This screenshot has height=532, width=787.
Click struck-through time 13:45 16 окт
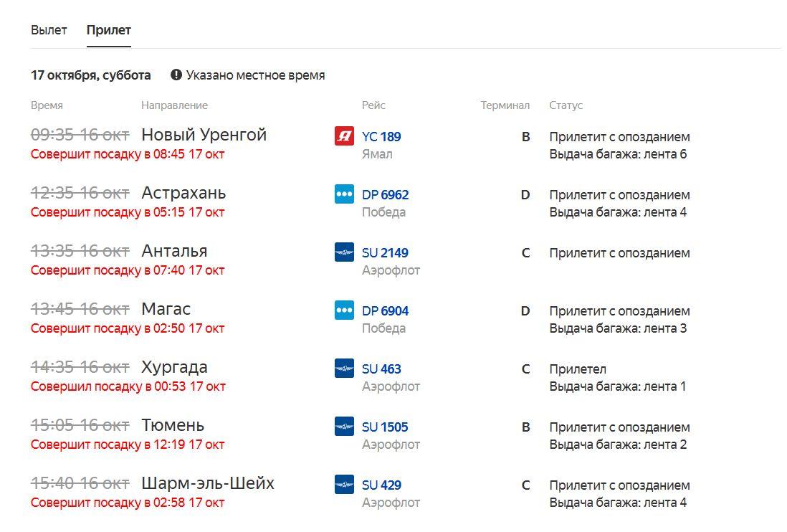80,309
